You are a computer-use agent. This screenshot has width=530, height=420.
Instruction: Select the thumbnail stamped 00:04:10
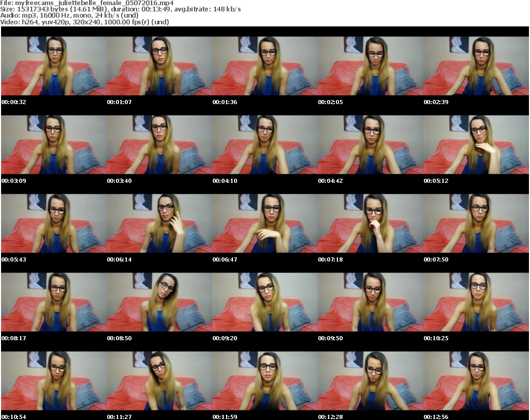265,144
